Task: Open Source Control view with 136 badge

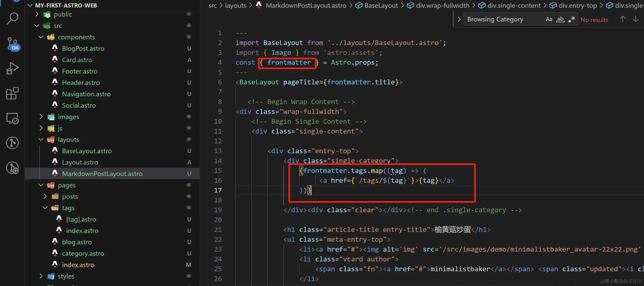Action: (x=12, y=43)
